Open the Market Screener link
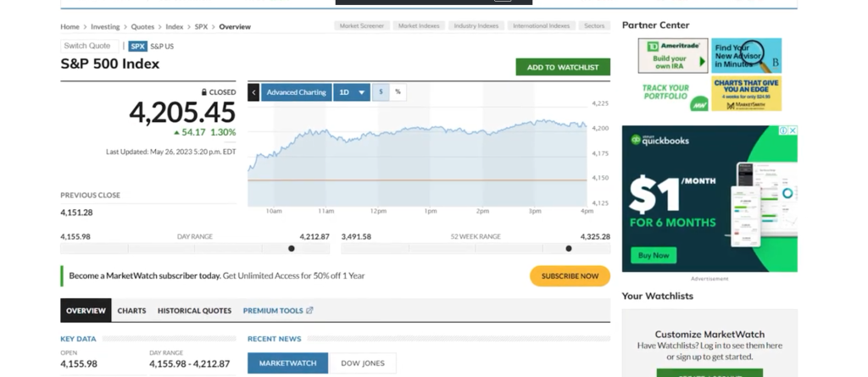The width and height of the screenshot is (868, 377). (x=362, y=26)
